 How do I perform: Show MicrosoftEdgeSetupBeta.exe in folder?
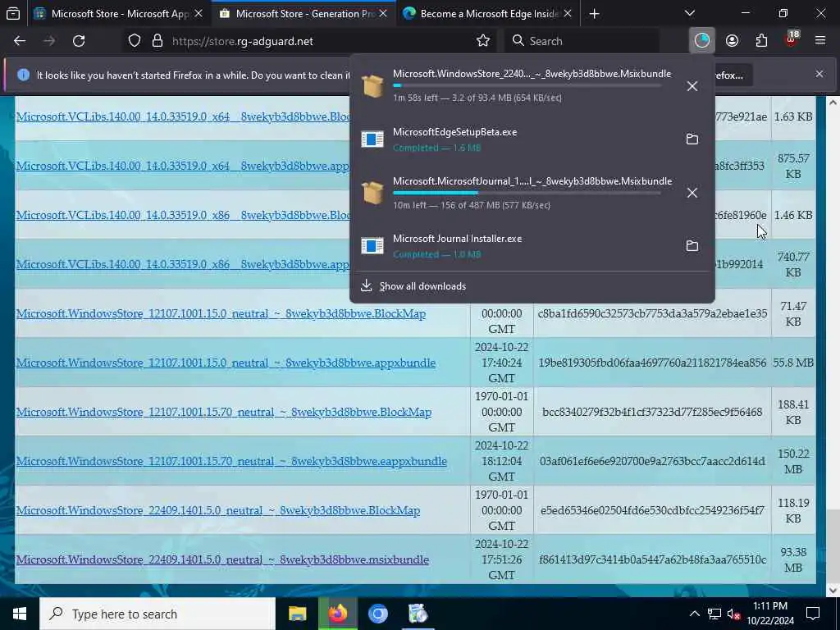(692, 139)
